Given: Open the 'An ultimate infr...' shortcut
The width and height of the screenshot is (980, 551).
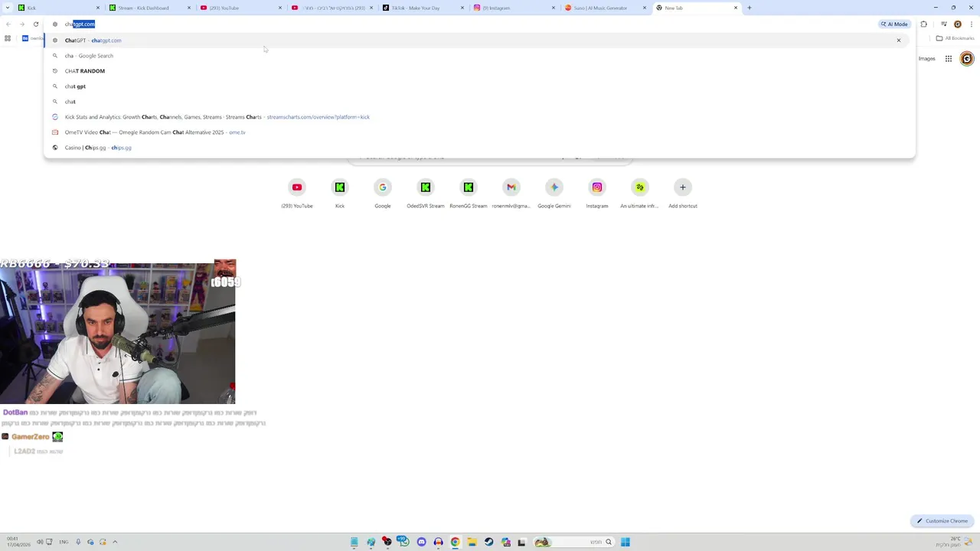Looking at the screenshot, I should point(640,194).
